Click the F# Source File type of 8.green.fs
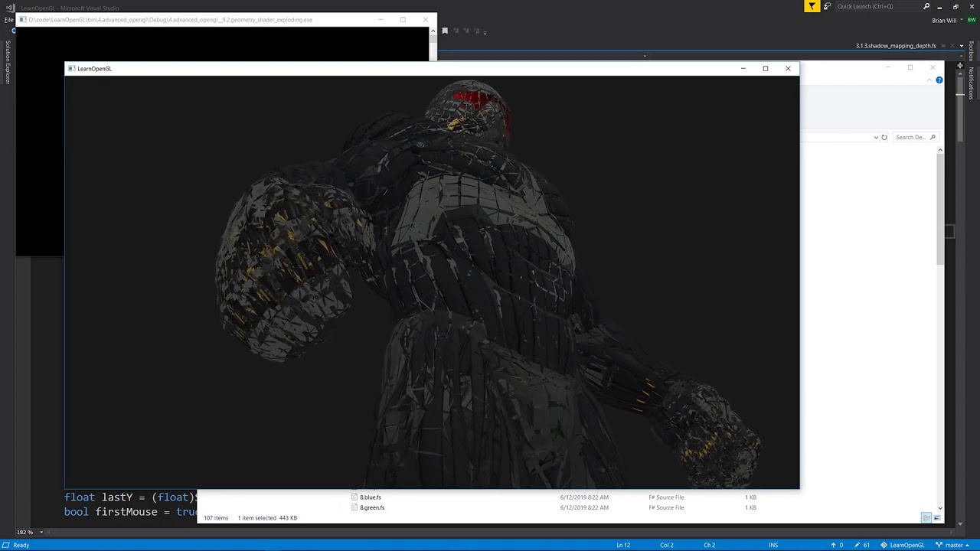Image resolution: width=980 pixels, height=551 pixels. click(x=666, y=507)
